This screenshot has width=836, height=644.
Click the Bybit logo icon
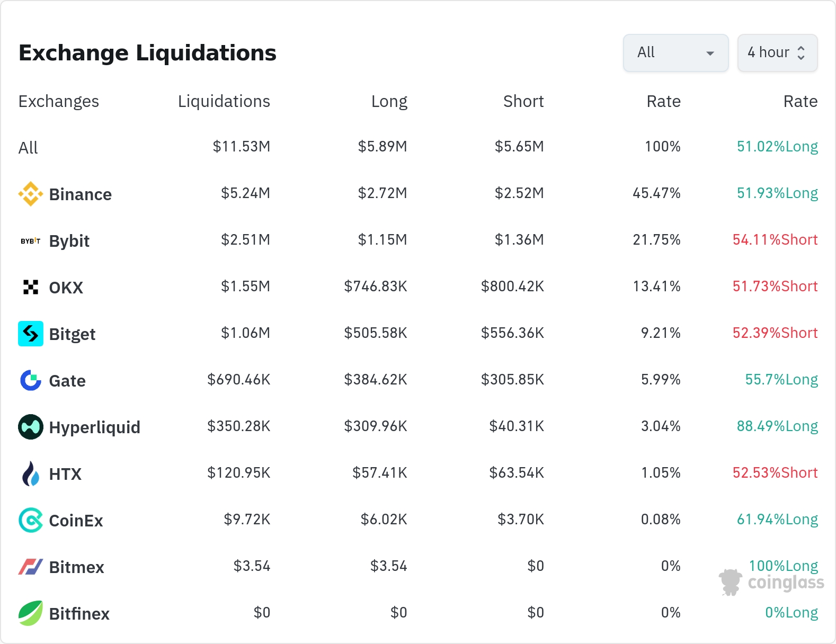pyautogui.click(x=30, y=241)
